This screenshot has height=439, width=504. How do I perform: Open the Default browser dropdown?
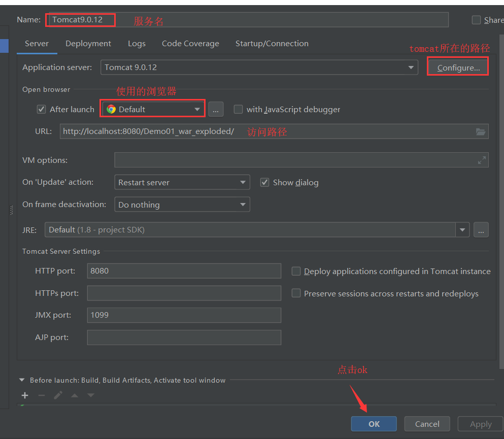[153, 109]
